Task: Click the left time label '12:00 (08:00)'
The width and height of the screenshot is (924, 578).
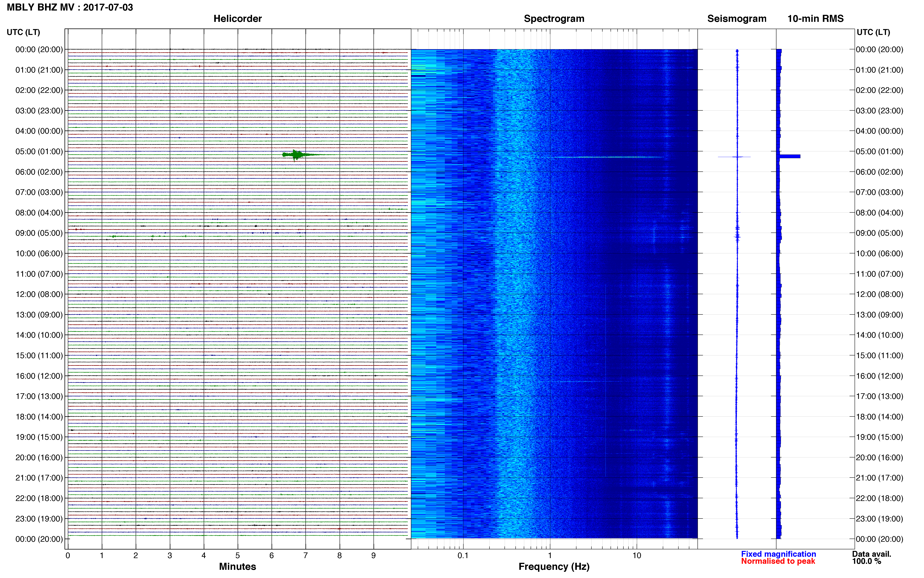Action: (x=39, y=294)
